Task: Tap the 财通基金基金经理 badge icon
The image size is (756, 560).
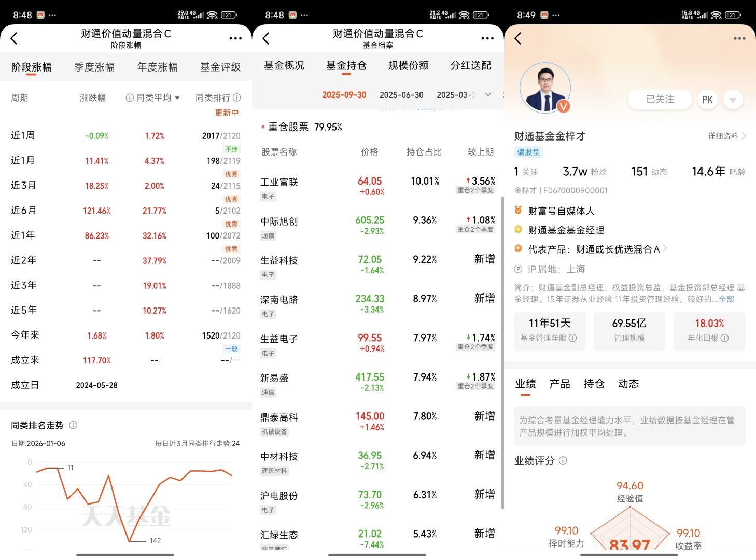Action: point(518,230)
